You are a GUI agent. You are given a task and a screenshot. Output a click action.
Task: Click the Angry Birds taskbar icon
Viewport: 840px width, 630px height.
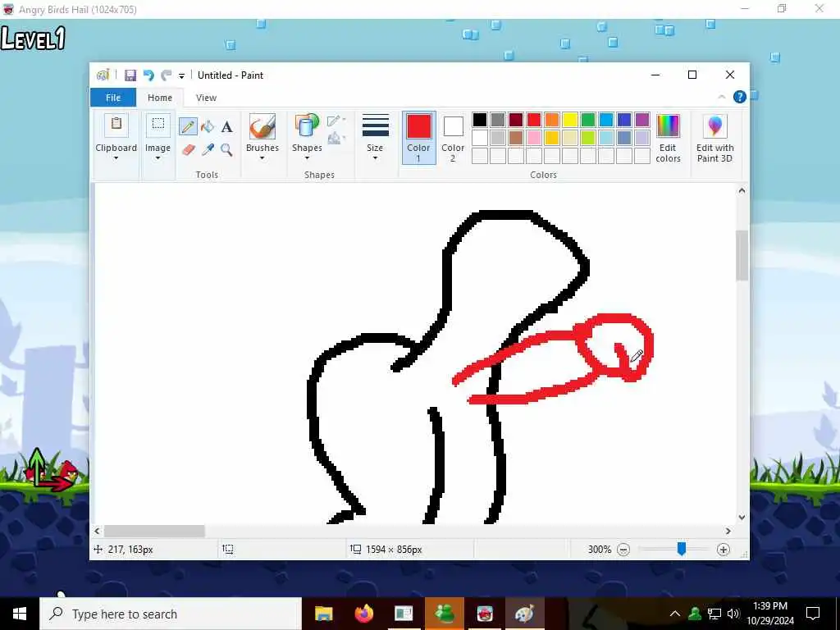point(485,614)
